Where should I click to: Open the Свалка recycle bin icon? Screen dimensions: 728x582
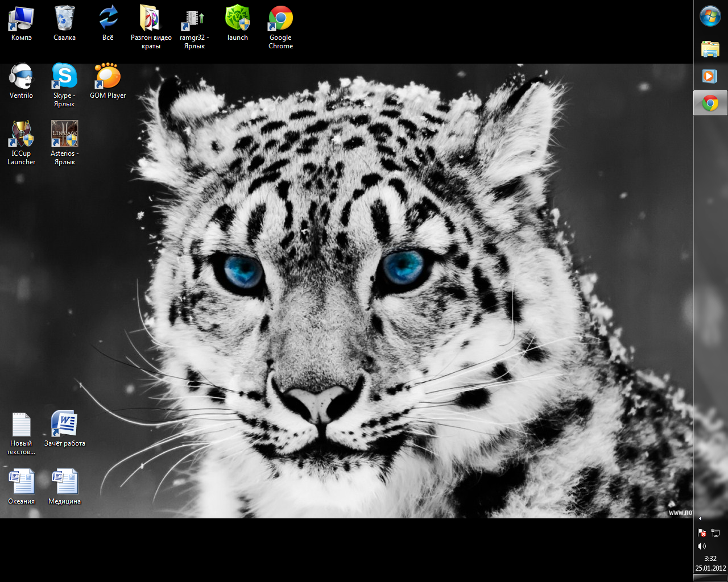coord(64,18)
